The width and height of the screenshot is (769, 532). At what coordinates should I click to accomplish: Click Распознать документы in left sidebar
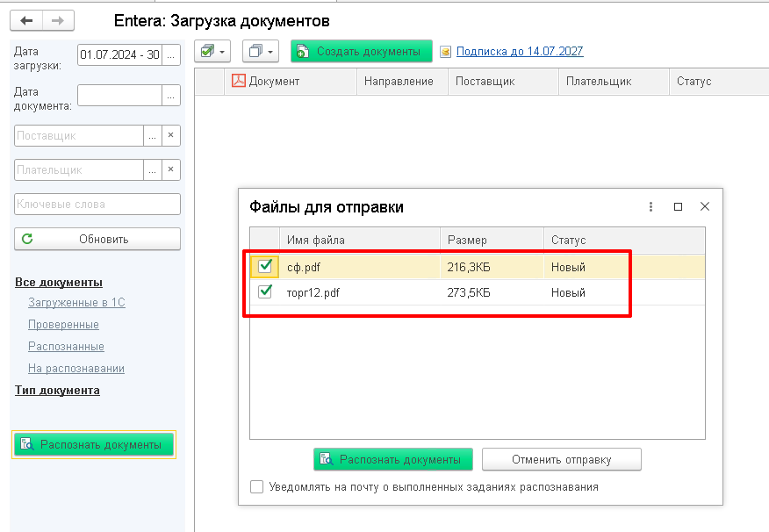click(94, 445)
